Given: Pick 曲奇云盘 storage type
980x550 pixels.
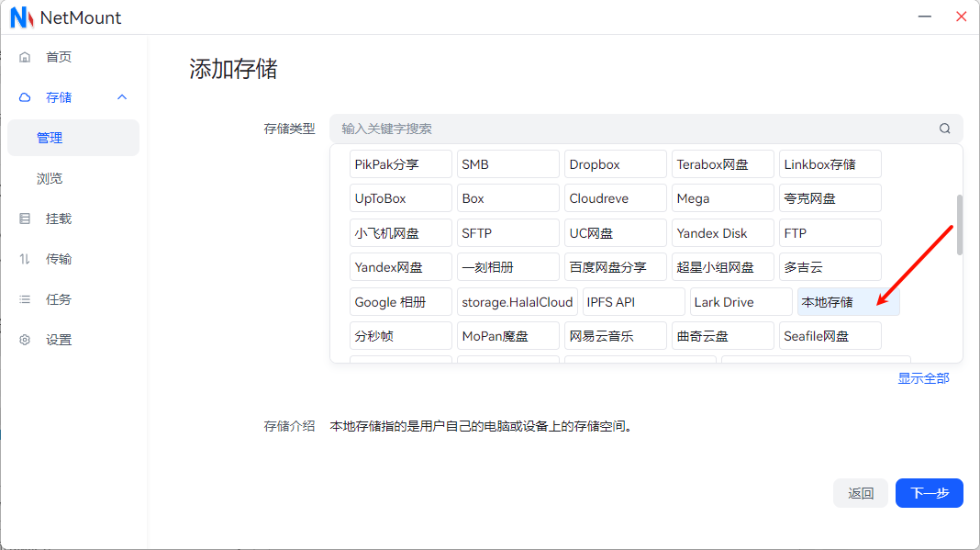Looking at the screenshot, I should pos(723,336).
